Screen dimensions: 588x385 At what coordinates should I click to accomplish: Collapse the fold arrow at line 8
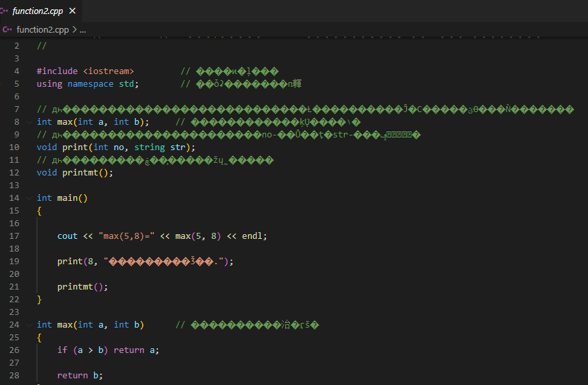[x=29, y=122]
